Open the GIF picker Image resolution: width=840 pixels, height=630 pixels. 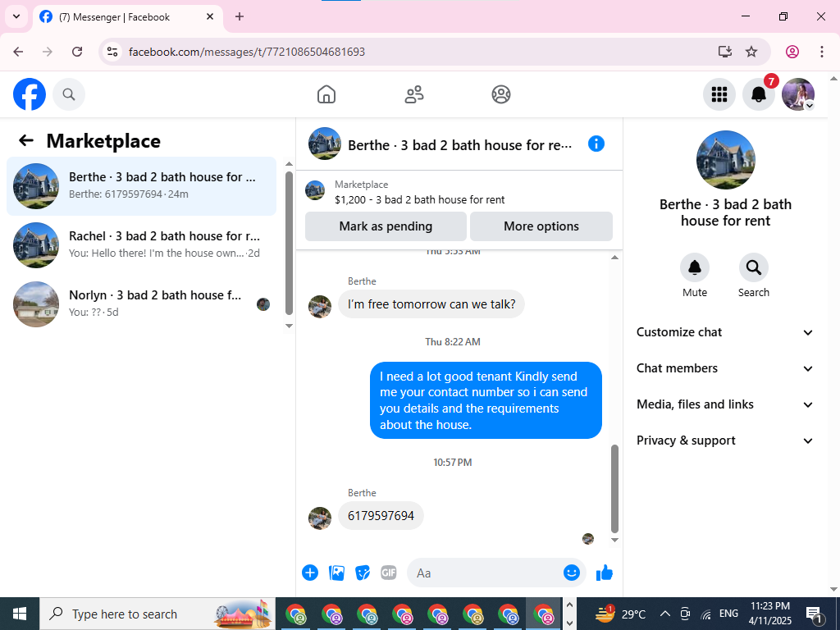click(388, 573)
